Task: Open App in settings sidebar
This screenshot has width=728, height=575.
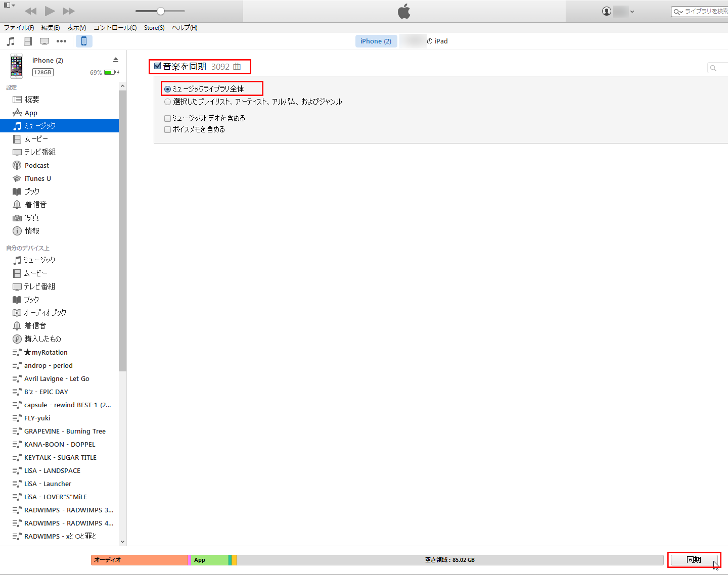Action: [x=59, y=113]
